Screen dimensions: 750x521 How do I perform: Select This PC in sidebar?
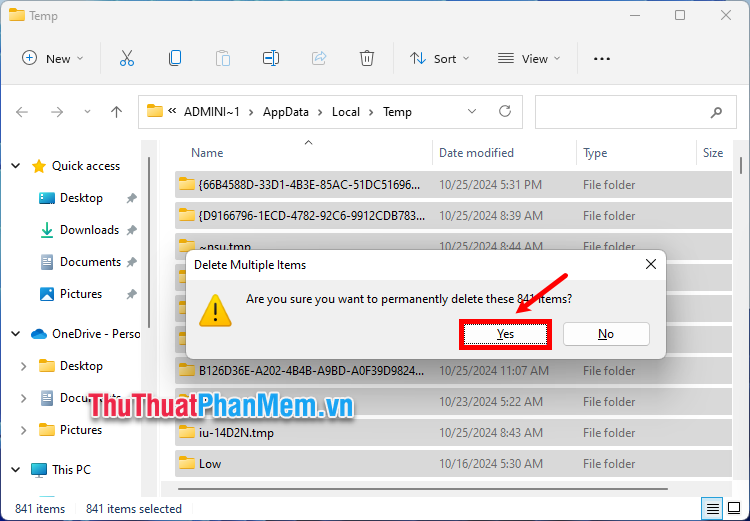tap(71, 470)
